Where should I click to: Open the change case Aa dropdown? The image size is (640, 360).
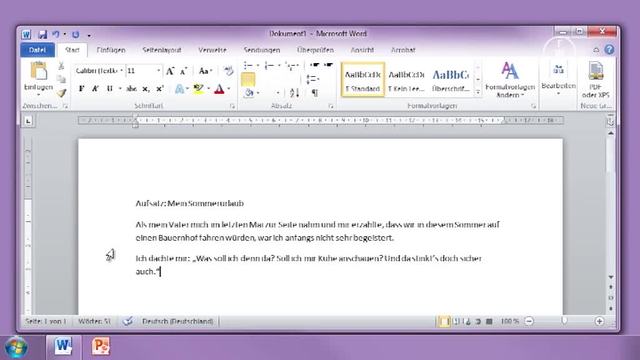click(x=205, y=71)
